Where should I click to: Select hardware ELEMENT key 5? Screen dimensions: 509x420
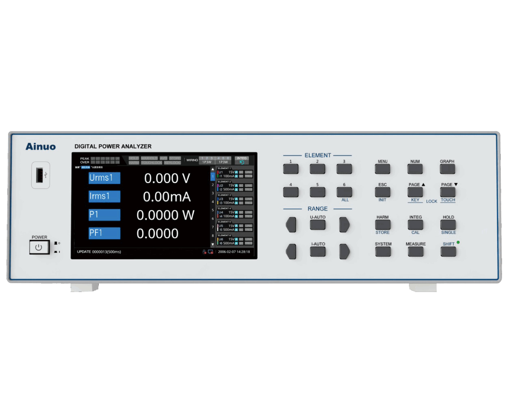pos(317,192)
